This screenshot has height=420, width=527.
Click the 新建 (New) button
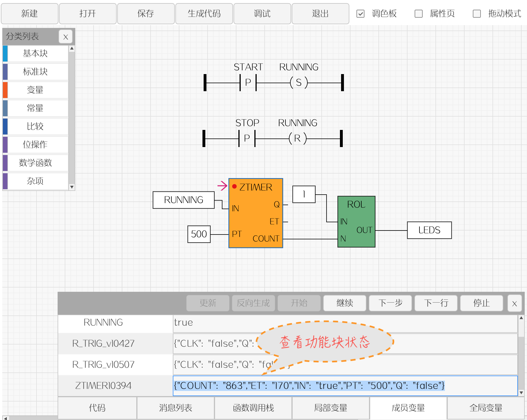pos(30,13)
